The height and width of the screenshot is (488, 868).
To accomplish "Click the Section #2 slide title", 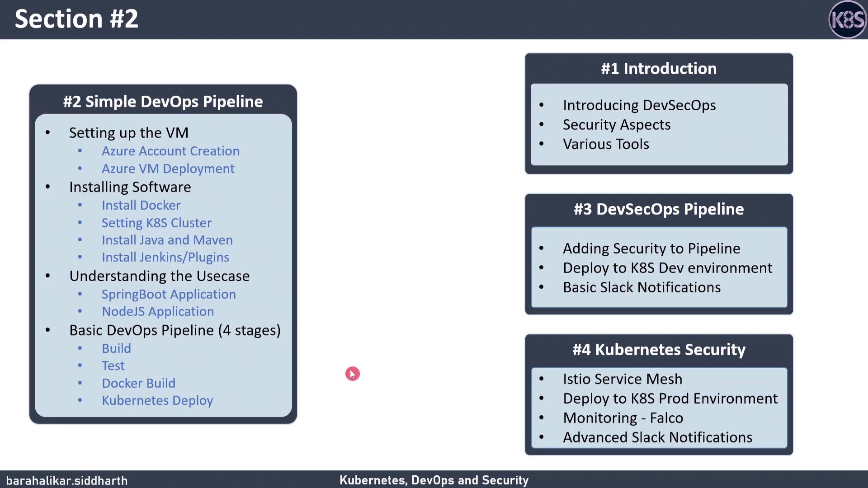I will tap(76, 19).
